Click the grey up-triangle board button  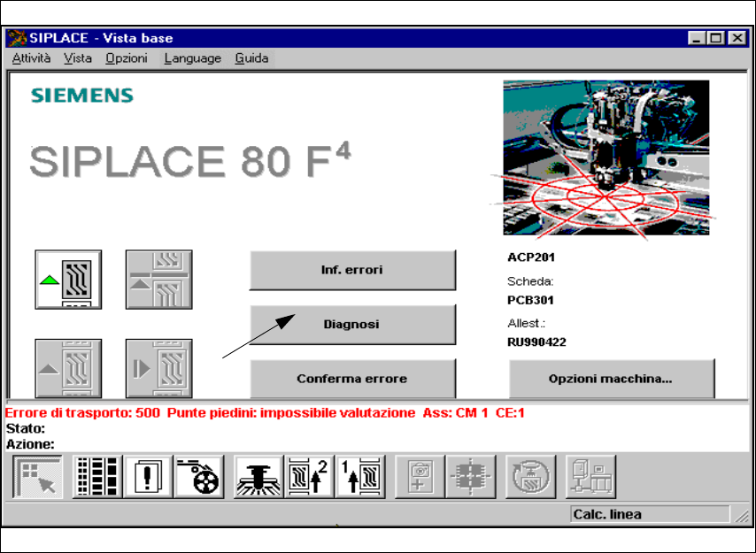[x=68, y=368]
